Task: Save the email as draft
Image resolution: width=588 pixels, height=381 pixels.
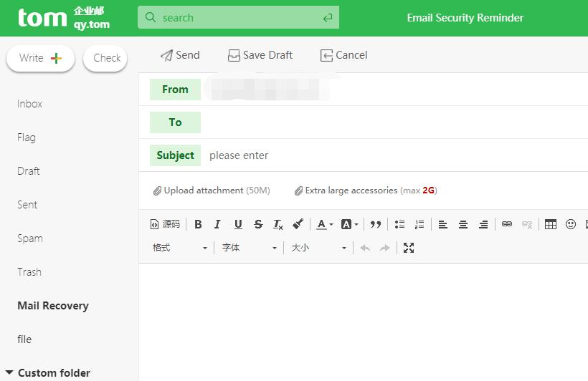Action: pos(260,55)
